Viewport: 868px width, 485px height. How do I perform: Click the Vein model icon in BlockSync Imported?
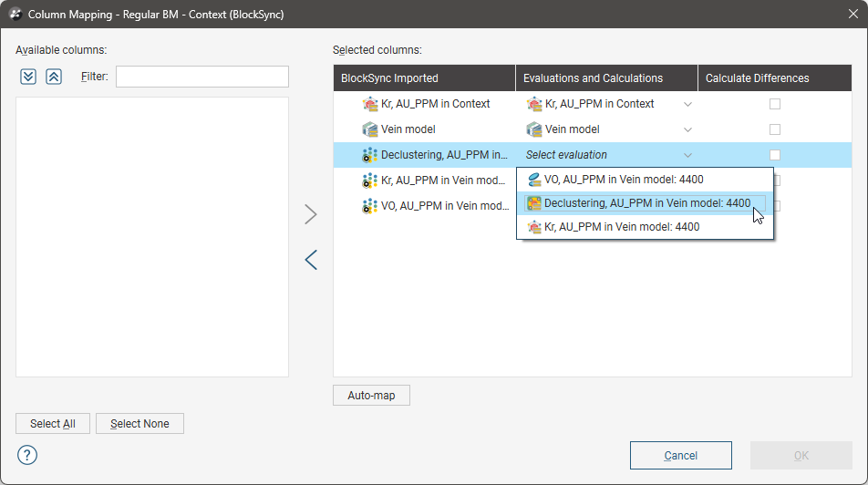coord(370,129)
